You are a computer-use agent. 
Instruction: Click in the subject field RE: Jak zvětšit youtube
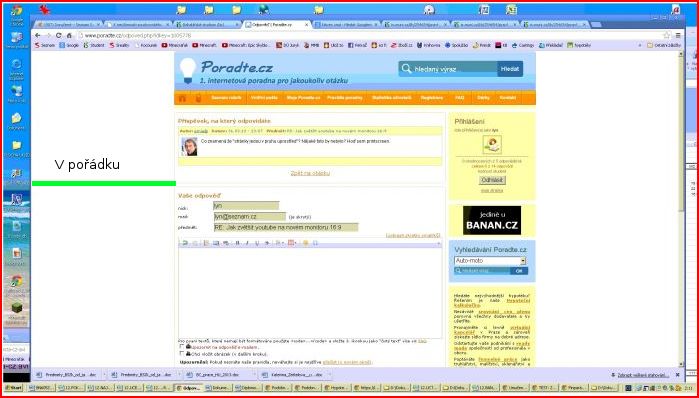click(x=286, y=227)
